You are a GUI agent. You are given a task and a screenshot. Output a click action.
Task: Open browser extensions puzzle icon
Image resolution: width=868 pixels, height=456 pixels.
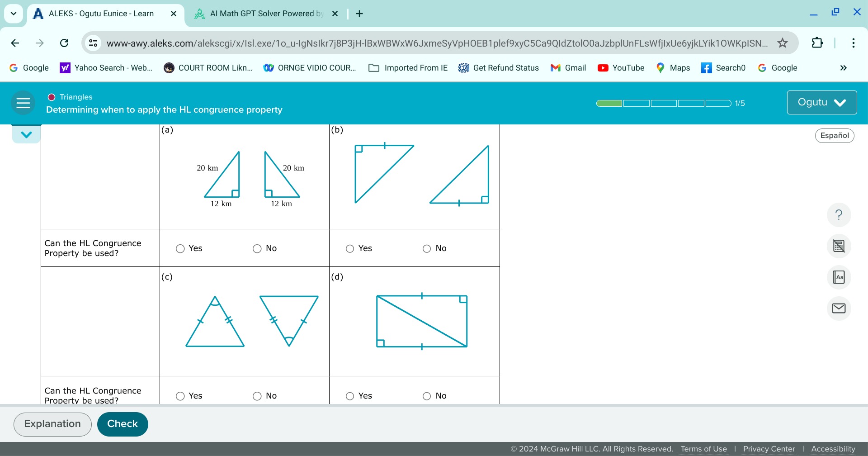point(817,43)
